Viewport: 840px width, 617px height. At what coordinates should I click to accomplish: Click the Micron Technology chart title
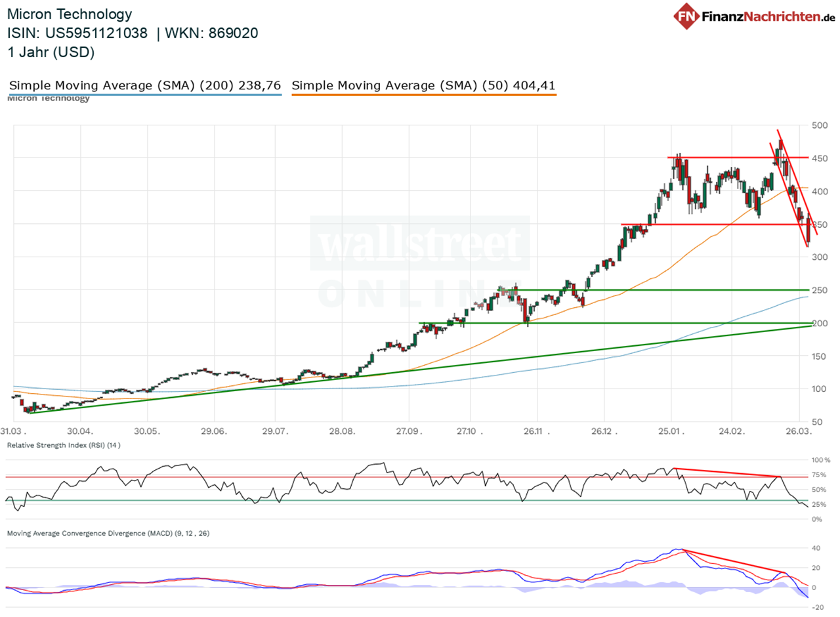69,13
